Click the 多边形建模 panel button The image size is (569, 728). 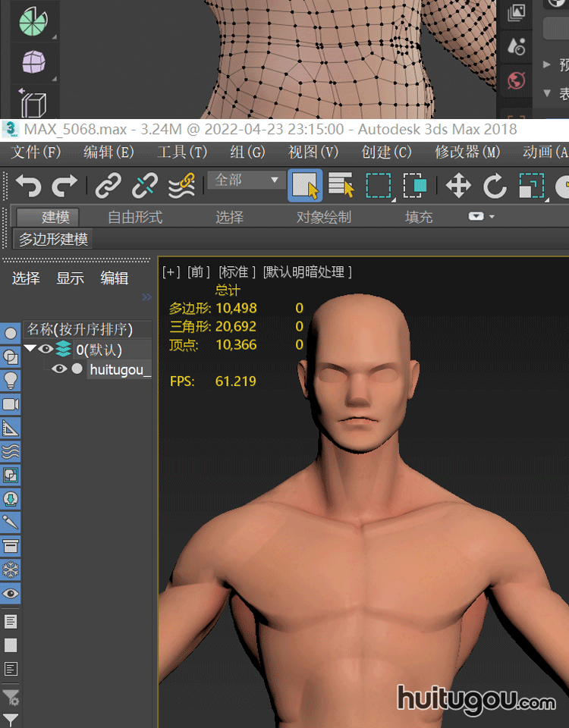53,240
